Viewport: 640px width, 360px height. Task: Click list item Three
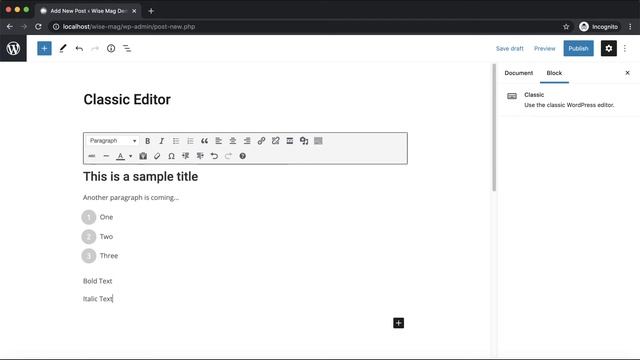pyautogui.click(x=109, y=256)
